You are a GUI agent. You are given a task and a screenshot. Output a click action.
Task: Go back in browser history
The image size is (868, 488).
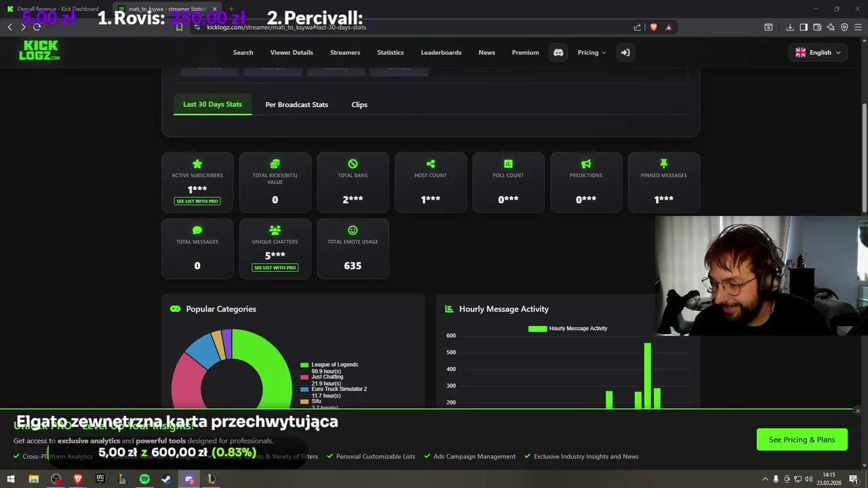9,26
